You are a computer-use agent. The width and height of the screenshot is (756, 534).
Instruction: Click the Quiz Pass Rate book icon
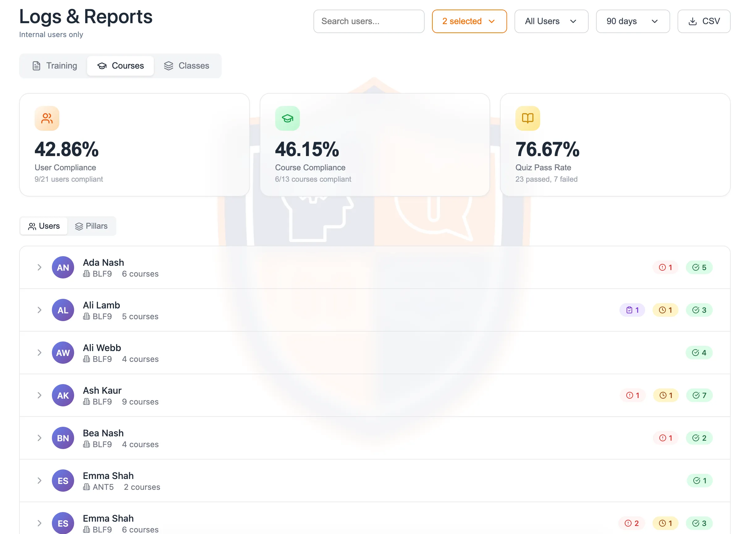528,118
